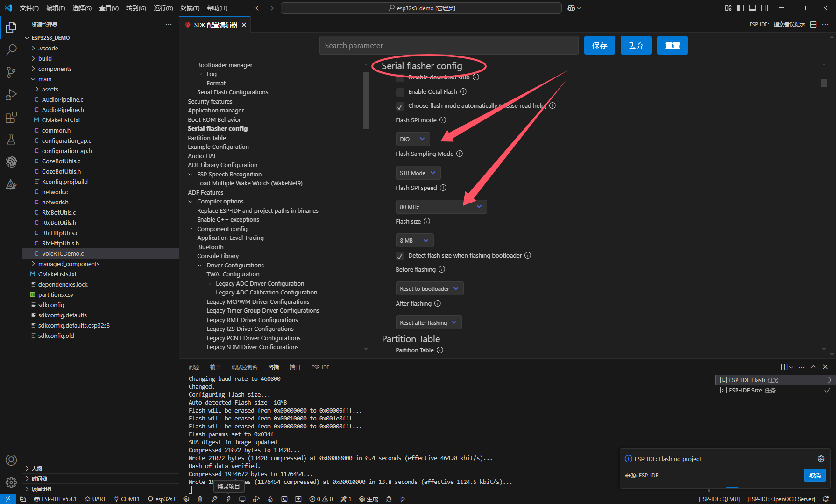Open the Source Control view
836x504 pixels.
11,72
